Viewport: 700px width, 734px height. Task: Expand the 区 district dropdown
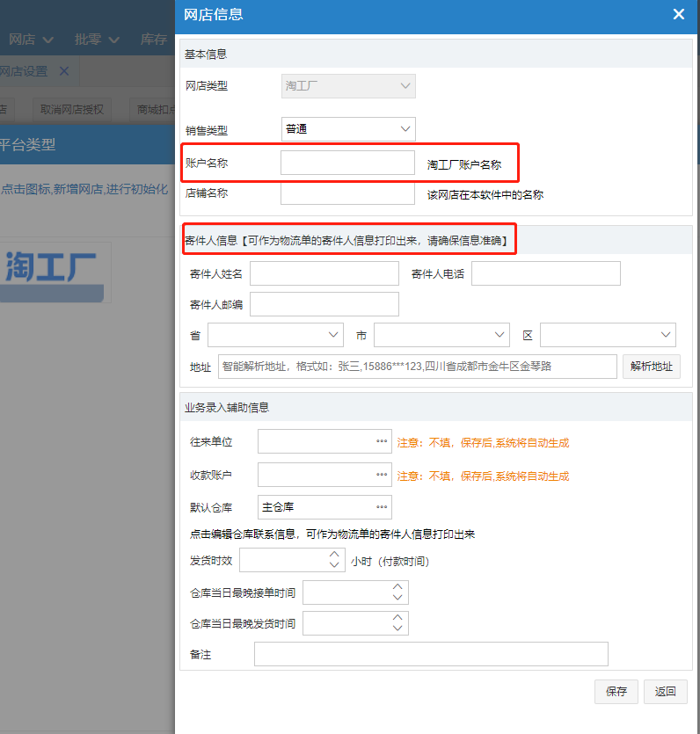pos(608,335)
